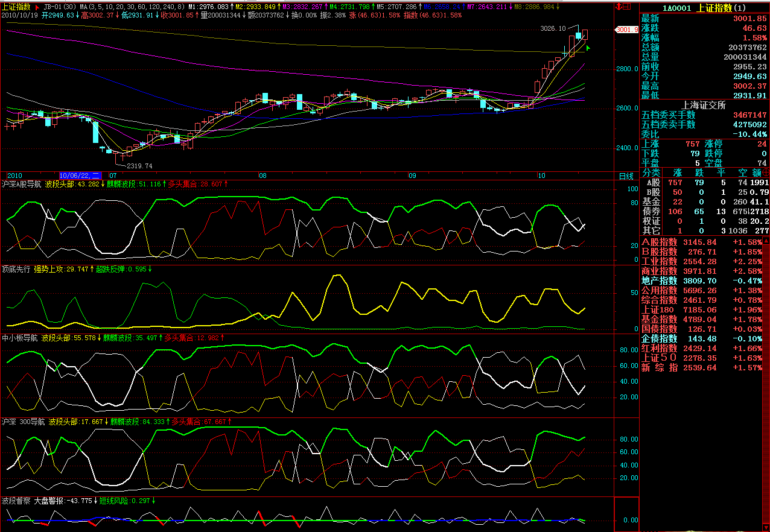Click the 上证指数 chart title
Screen dimensions: 770x532
point(17,7)
